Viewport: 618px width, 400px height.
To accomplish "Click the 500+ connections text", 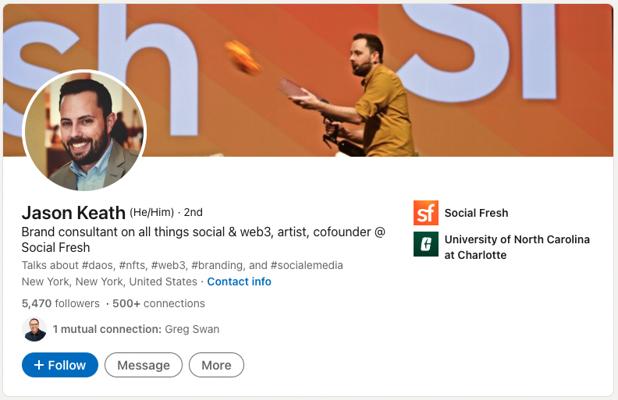I will coord(159,303).
